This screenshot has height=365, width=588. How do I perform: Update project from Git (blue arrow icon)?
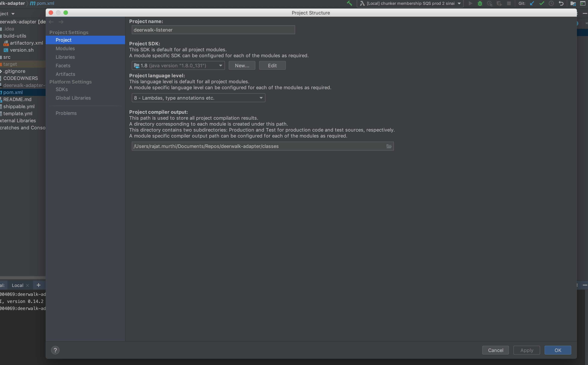pyautogui.click(x=532, y=3)
